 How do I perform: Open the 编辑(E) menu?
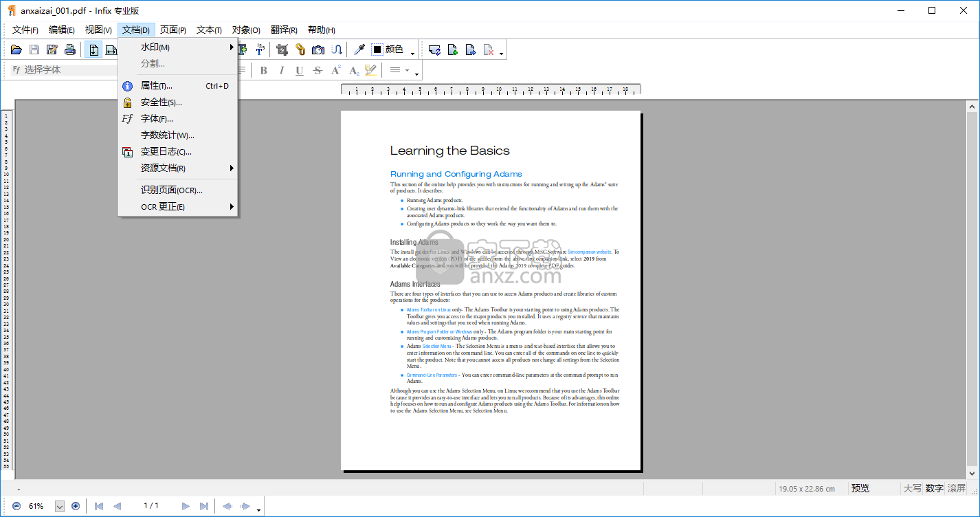tap(62, 30)
